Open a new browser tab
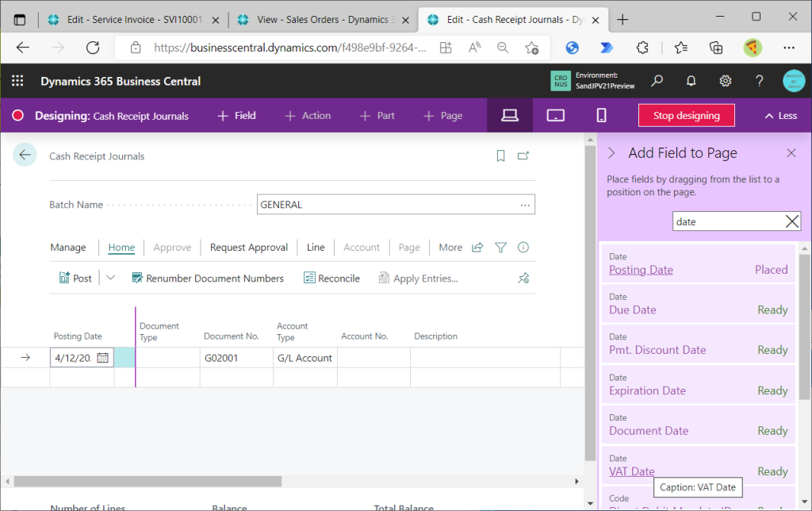The width and height of the screenshot is (812, 511). (622, 20)
